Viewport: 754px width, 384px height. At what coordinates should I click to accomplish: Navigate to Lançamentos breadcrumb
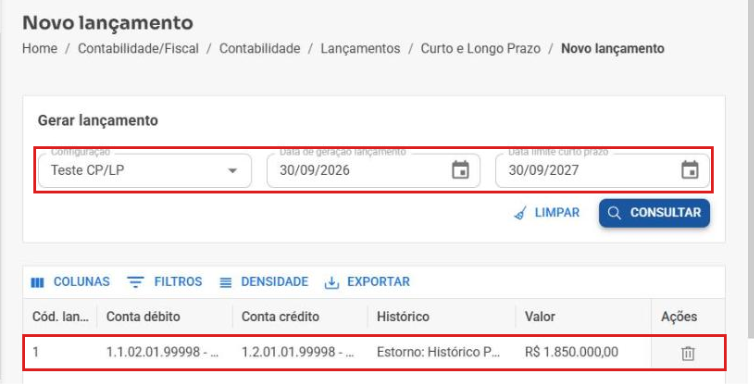point(360,49)
